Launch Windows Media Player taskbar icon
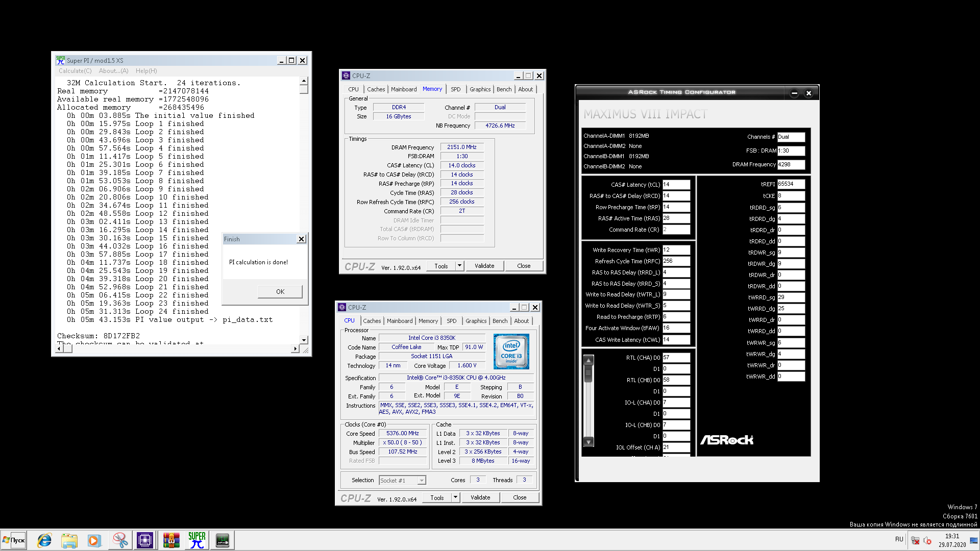980x551 pixels. (94, 540)
